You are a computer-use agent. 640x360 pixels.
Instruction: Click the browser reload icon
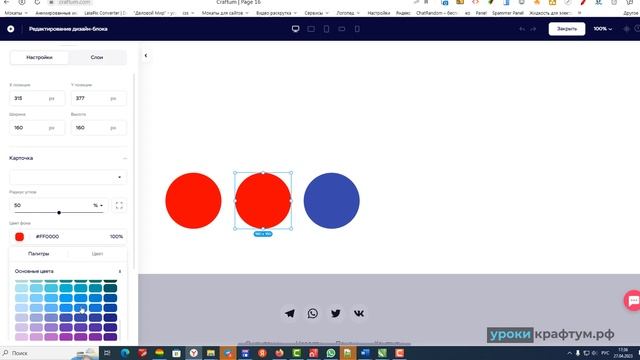[x=37, y=2]
